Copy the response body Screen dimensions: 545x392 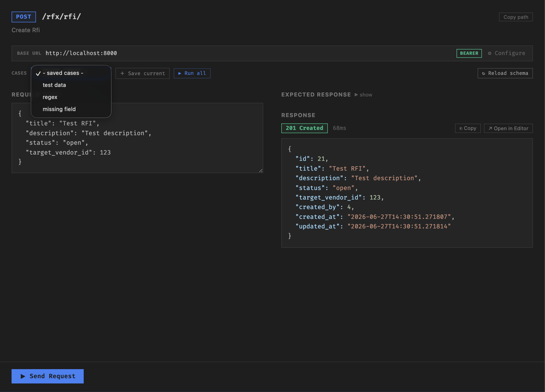point(468,128)
